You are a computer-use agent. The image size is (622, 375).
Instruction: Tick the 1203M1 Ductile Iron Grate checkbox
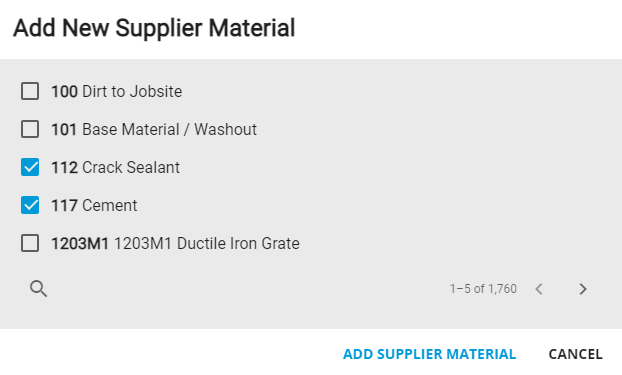[x=30, y=243]
